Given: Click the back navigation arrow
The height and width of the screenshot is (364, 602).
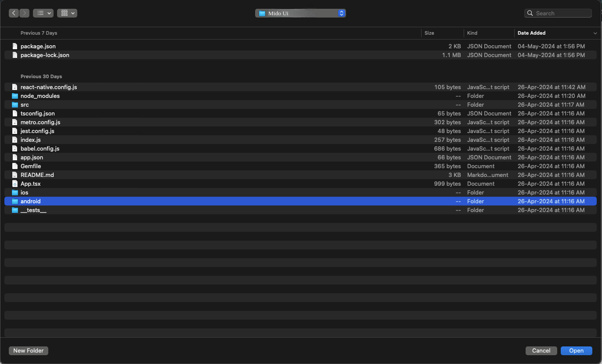Looking at the screenshot, I should 14,13.
